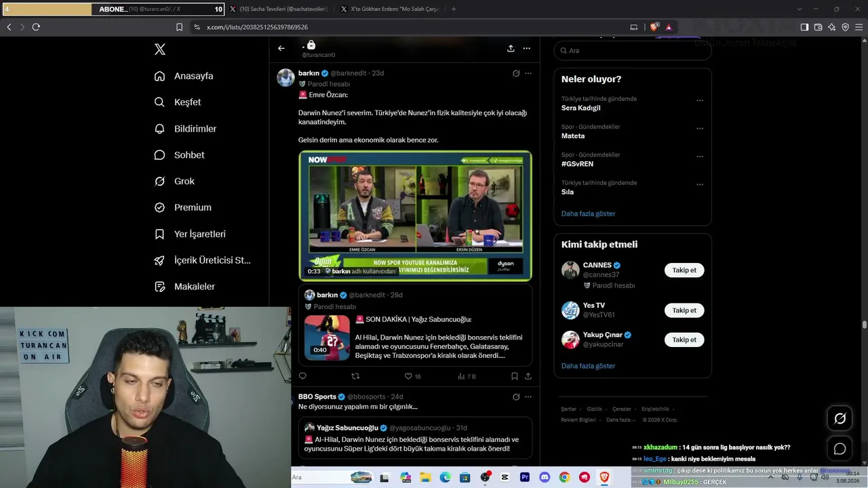Share barkın's post via post share icon
Viewport: 868px width, 488px height.
coord(528,376)
